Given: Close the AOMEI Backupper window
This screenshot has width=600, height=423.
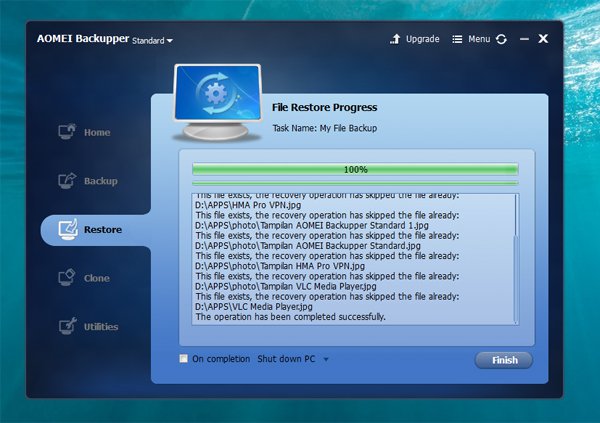Looking at the screenshot, I should click(x=543, y=39).
